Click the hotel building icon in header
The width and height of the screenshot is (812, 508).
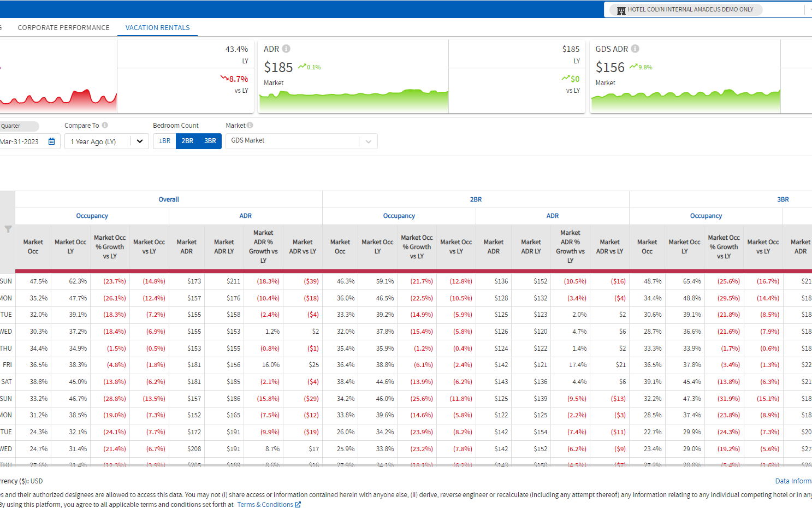tap(621, 10)
